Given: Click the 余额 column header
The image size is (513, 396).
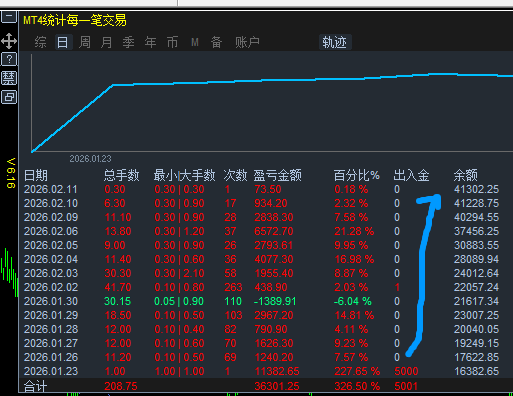Looking at the screenshot, I should point(466,175).
